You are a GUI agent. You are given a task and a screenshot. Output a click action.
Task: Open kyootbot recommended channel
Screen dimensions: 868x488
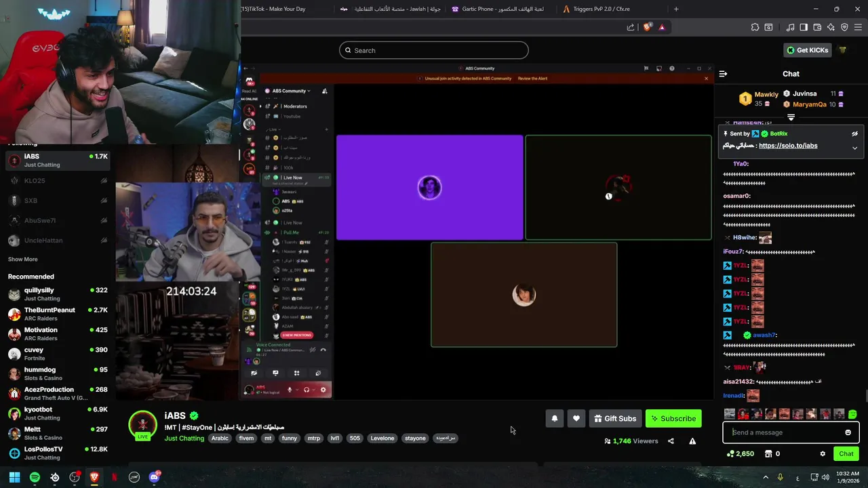[58, 413]
